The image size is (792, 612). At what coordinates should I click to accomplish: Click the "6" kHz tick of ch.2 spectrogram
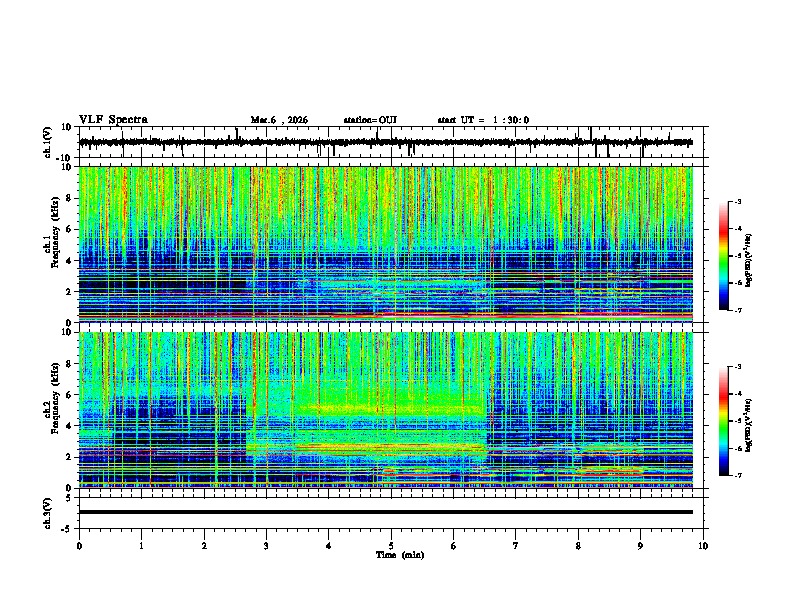click(69, 395)
